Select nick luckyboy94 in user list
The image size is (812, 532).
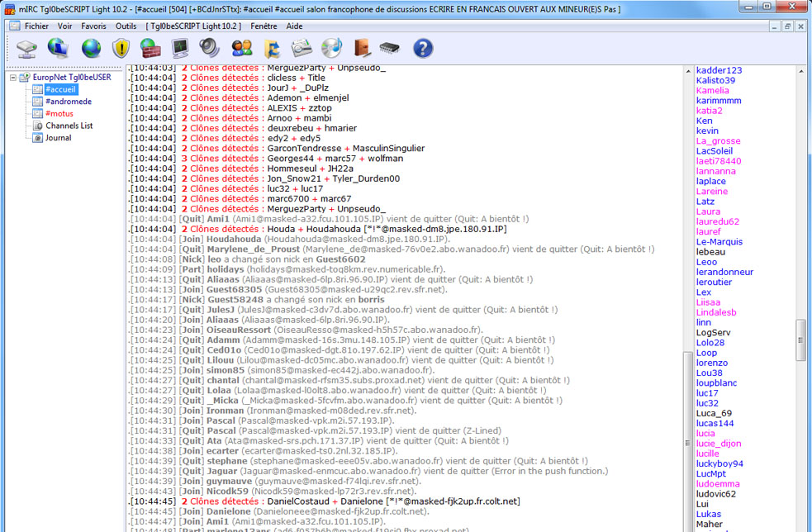[719, 464]
